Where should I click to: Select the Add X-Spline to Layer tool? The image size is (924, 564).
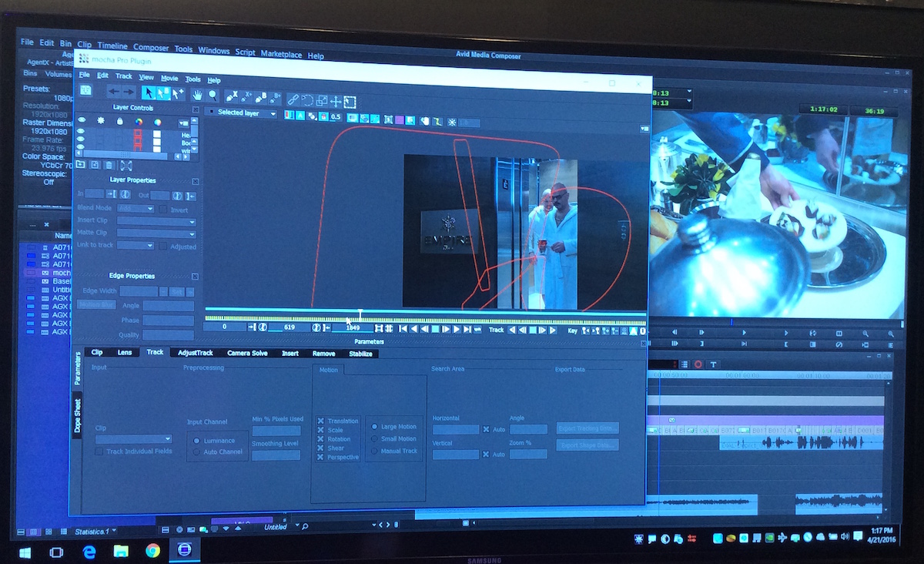tap(246, 97)
